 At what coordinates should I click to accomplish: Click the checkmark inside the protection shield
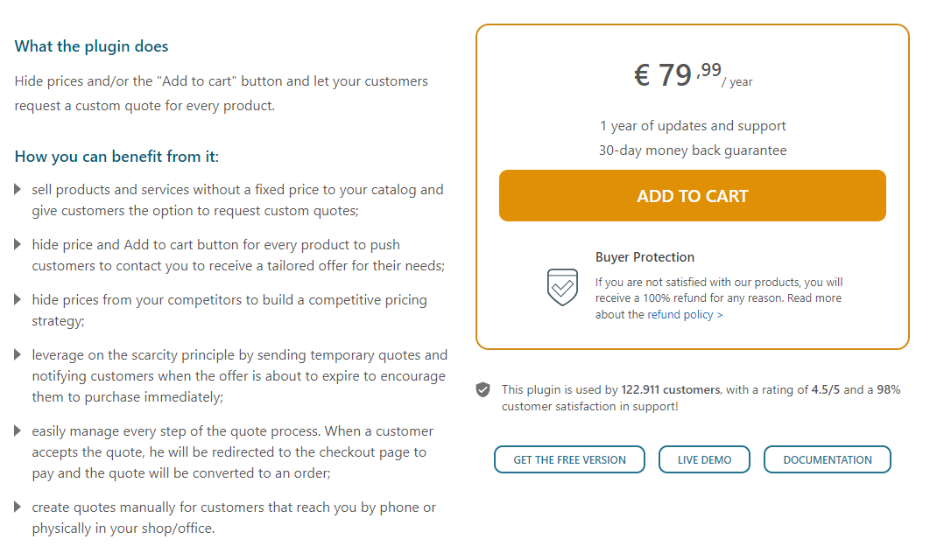tap(563, 289)
